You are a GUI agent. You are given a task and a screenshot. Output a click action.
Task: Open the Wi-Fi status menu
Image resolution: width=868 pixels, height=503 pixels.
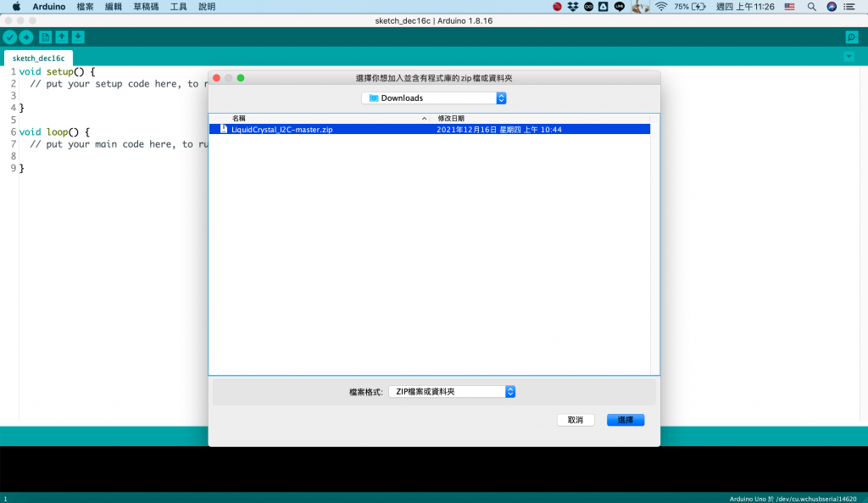pos(661,7)
